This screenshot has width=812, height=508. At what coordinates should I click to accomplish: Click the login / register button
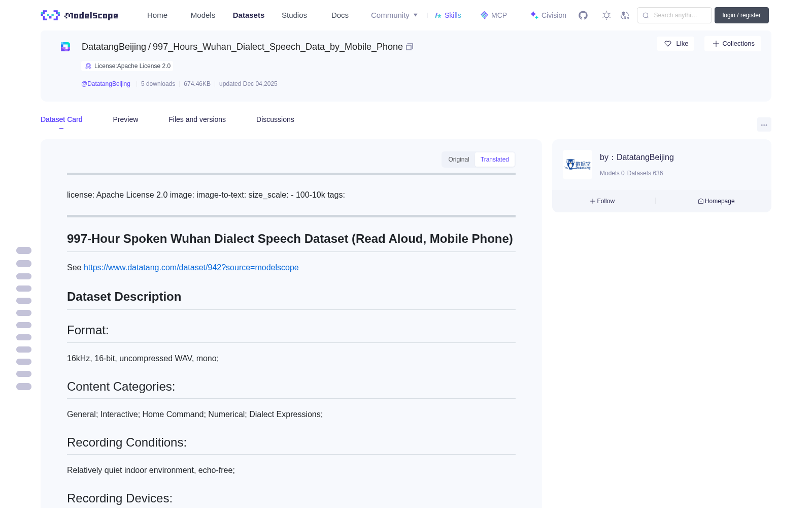pyautogui.click(x=741, y=15)
